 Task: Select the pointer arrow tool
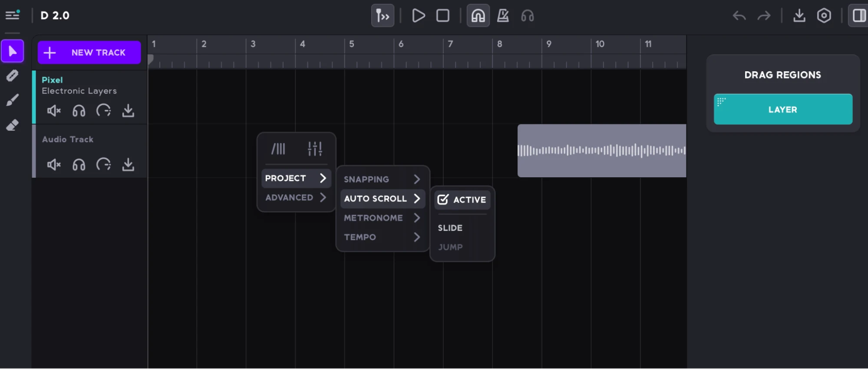(13, 51)
